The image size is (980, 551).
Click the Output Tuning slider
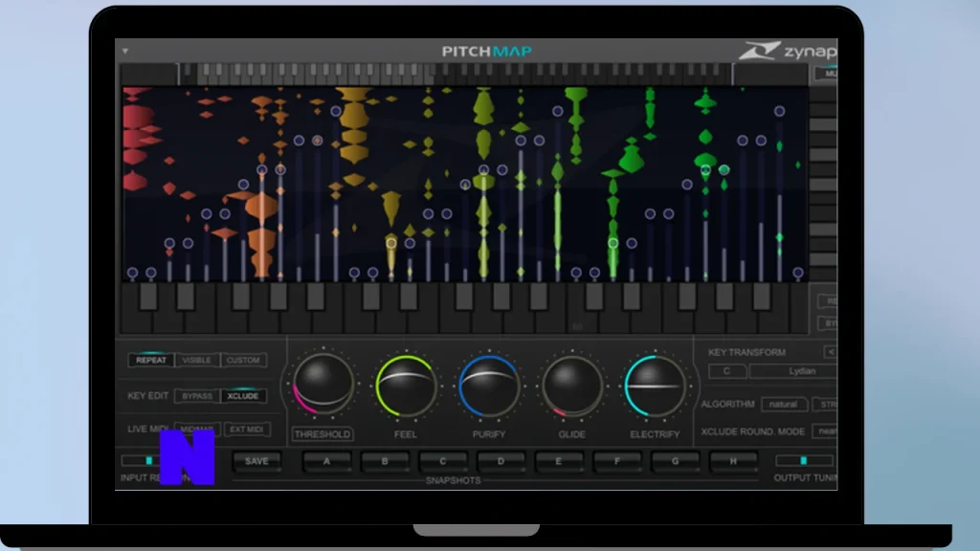tap(804, 460)
